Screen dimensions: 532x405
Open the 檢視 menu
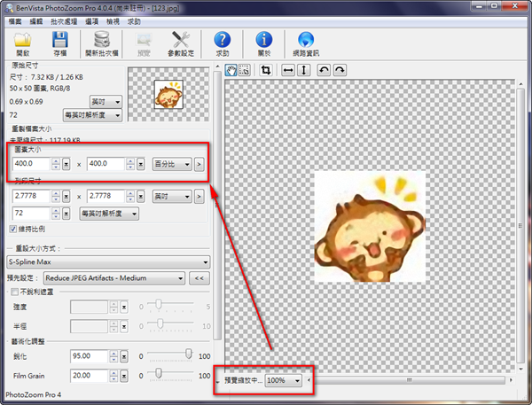coord(112,19)
